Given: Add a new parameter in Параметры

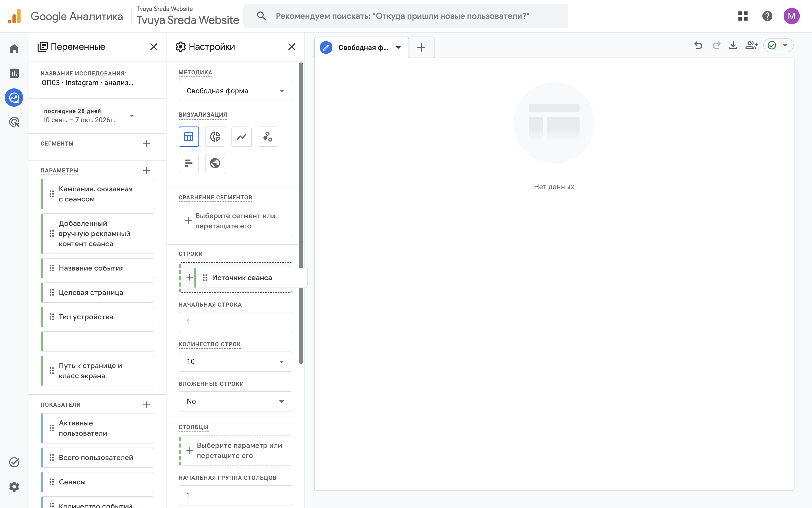Looking at the screenshot, I should tap(147, 171).
